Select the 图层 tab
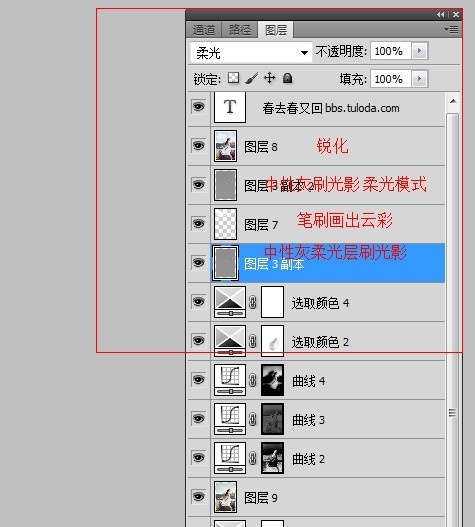The width and height of the screenshot is (475, 527). [x=276, y=30]
